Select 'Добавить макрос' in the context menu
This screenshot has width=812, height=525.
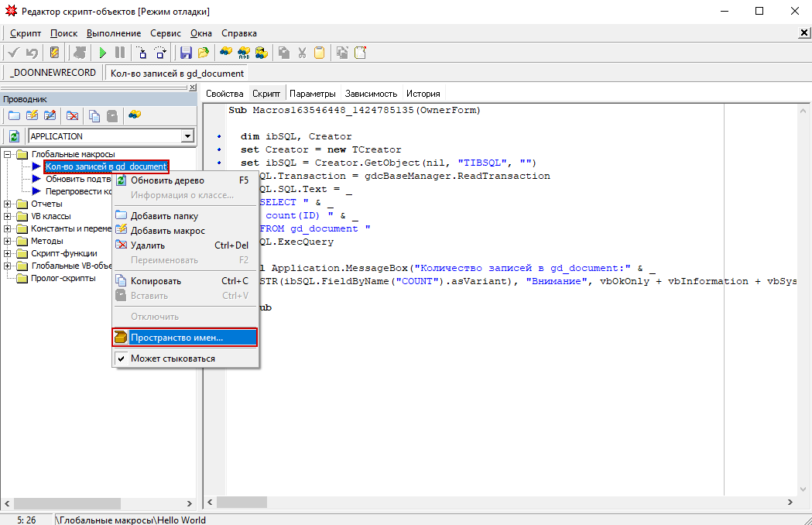(167, 231)
